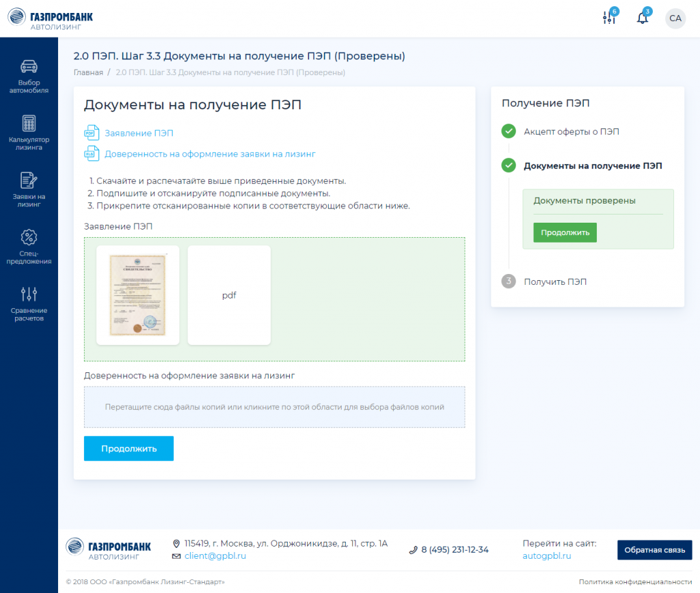
Task: Click the PDF file icon beside Заявление ПЭП
Action: click(92, 133)
